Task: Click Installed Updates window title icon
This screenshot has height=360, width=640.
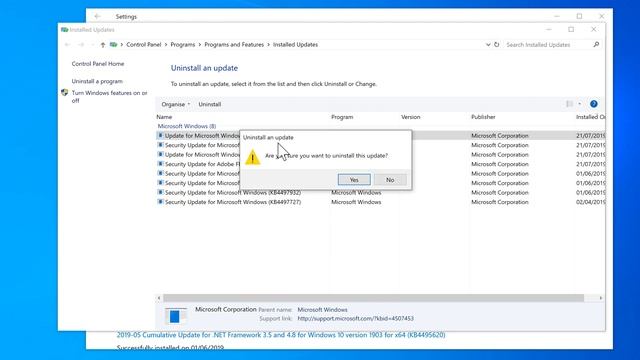Action: click(x=64, y=30)
